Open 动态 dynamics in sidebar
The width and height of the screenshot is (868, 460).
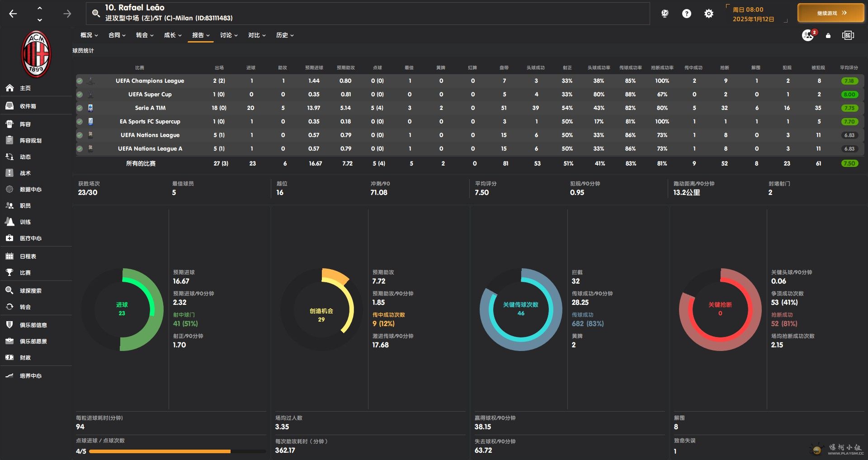click(x=36, y=157)
